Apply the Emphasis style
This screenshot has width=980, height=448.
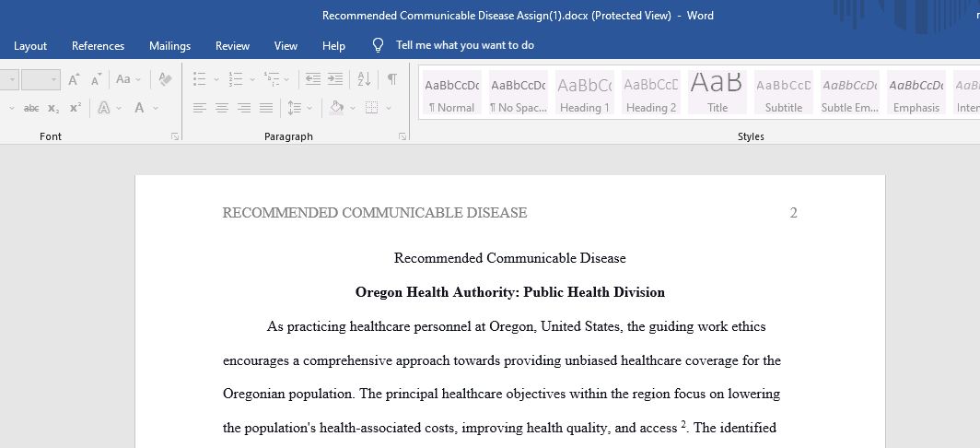(916, 92)
